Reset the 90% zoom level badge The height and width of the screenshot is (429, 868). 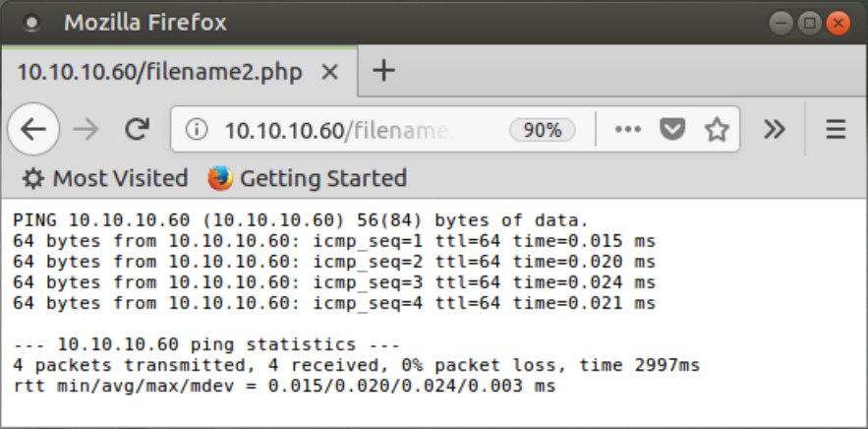(x=542, y=130)
